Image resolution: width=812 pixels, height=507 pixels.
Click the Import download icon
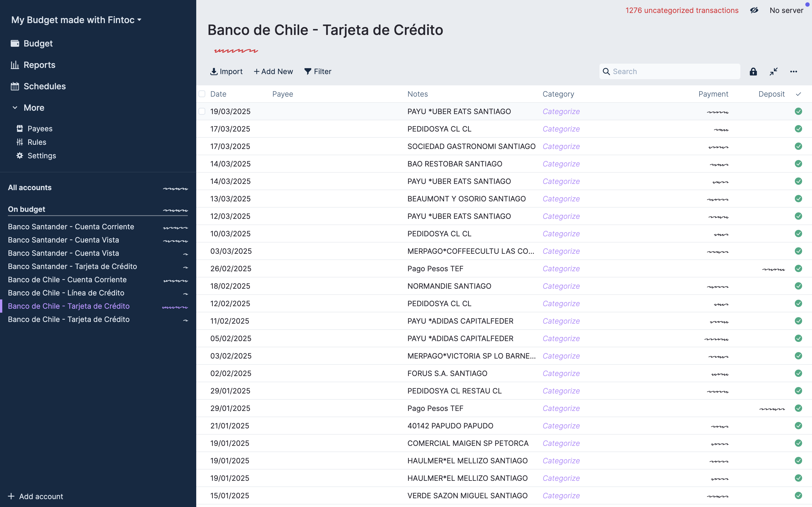tap(214, 72)
